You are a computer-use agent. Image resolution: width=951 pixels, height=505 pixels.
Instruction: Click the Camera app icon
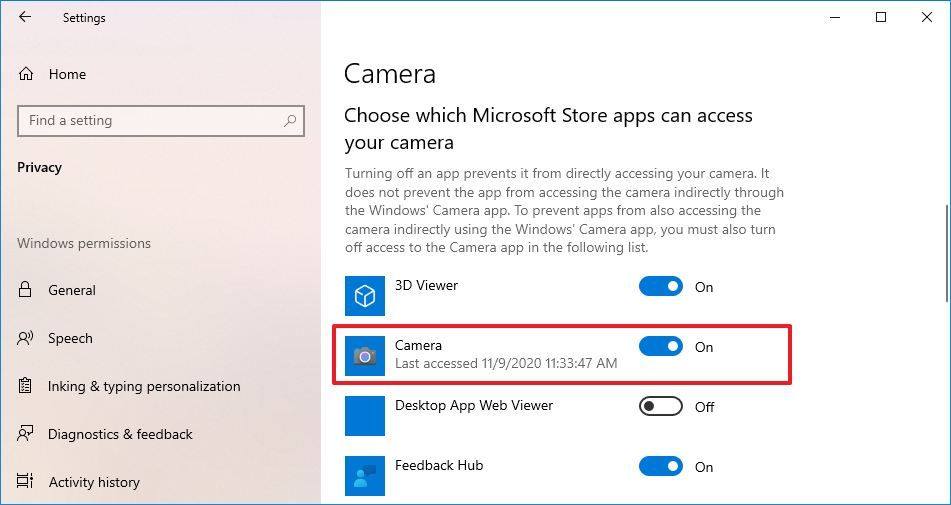click(x=365, y=356)
